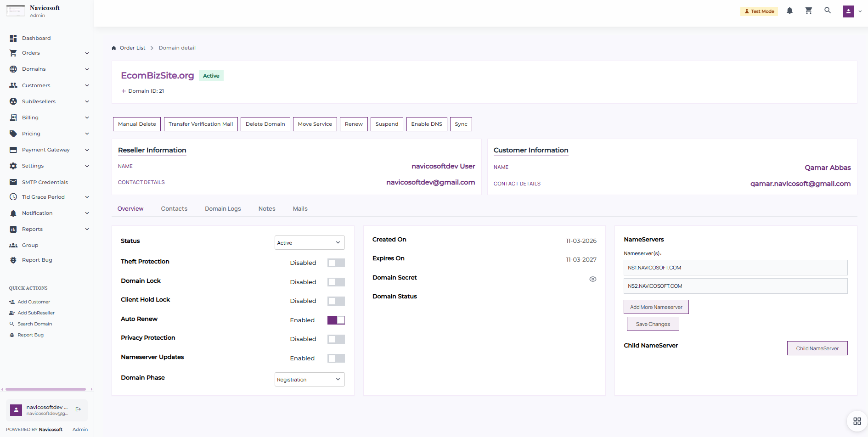Open the Domain Logs tab

pos(223,208)
